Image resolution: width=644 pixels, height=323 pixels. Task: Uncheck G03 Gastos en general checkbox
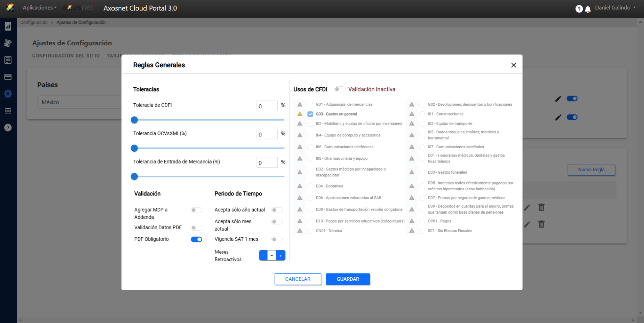(x=310, y=114)
